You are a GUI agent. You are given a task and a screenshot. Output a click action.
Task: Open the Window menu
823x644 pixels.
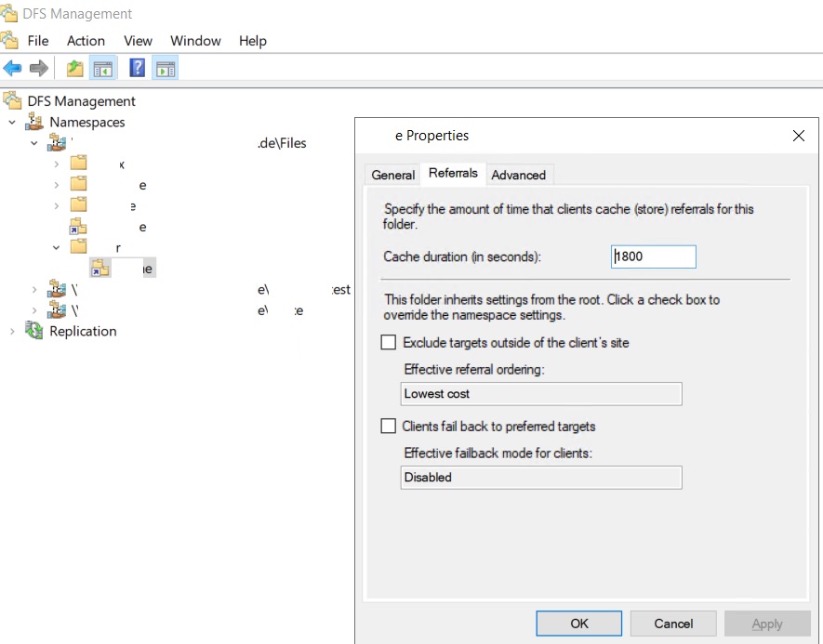[x=195, y=41]
